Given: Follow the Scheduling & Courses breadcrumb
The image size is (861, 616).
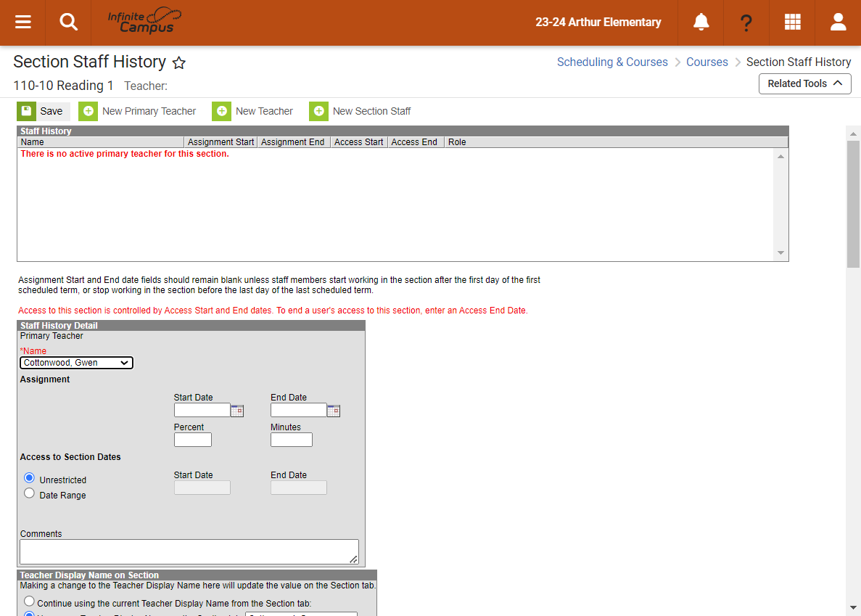Looking at the screenshot, I should coord(612,62).
